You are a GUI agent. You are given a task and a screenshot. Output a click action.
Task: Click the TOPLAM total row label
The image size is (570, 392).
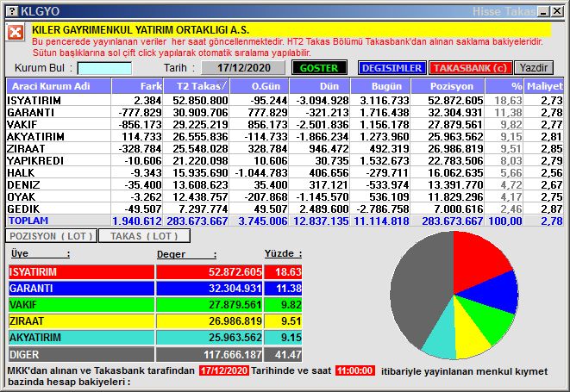tap(28, 221)
